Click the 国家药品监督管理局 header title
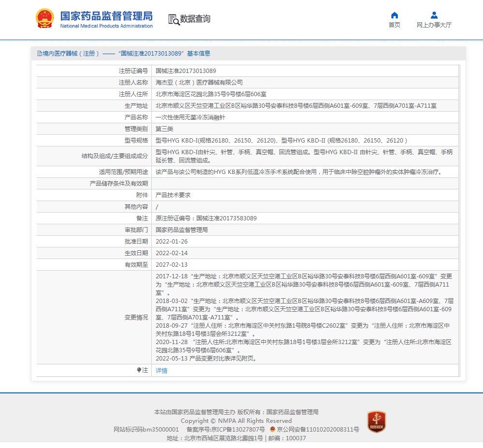The image size is (483, 448). tap(106, 16)
